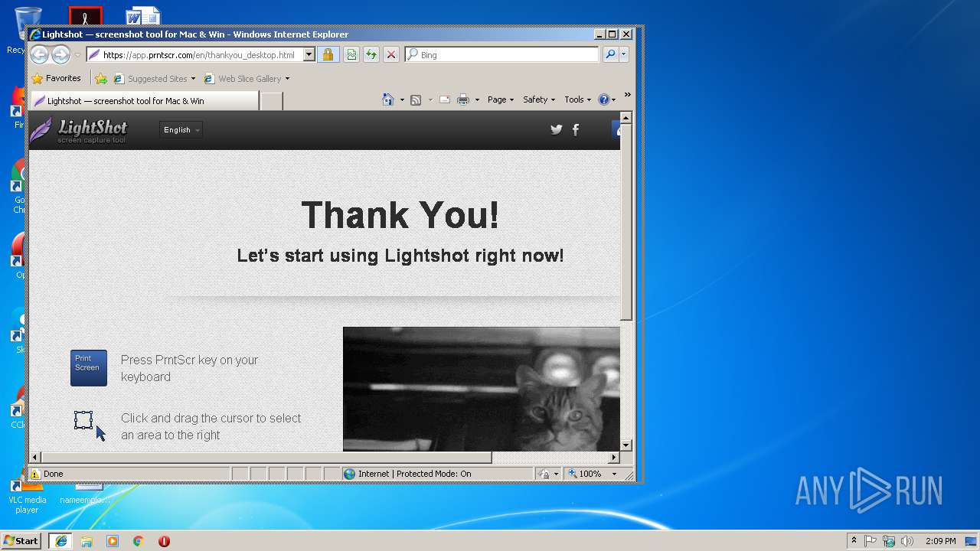Open a new blank tab

click(272, 100)
